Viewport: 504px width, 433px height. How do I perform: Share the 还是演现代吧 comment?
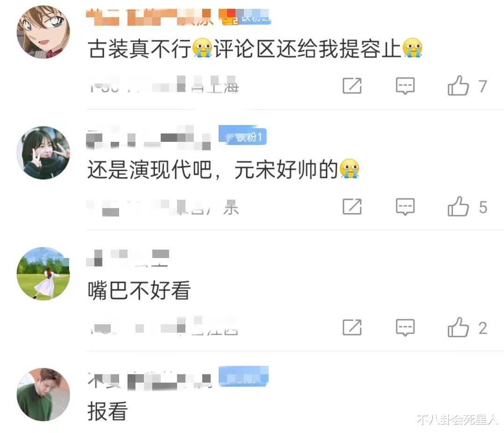pos(352,206)
